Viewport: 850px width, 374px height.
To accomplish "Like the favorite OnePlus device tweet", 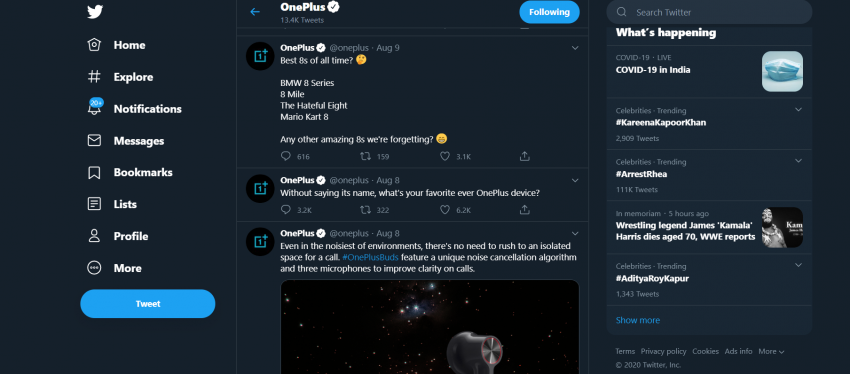I will (445, 209).
